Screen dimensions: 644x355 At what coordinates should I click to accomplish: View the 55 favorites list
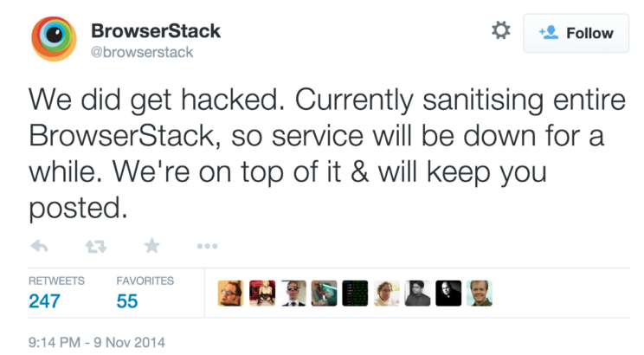tap(127, 300)
